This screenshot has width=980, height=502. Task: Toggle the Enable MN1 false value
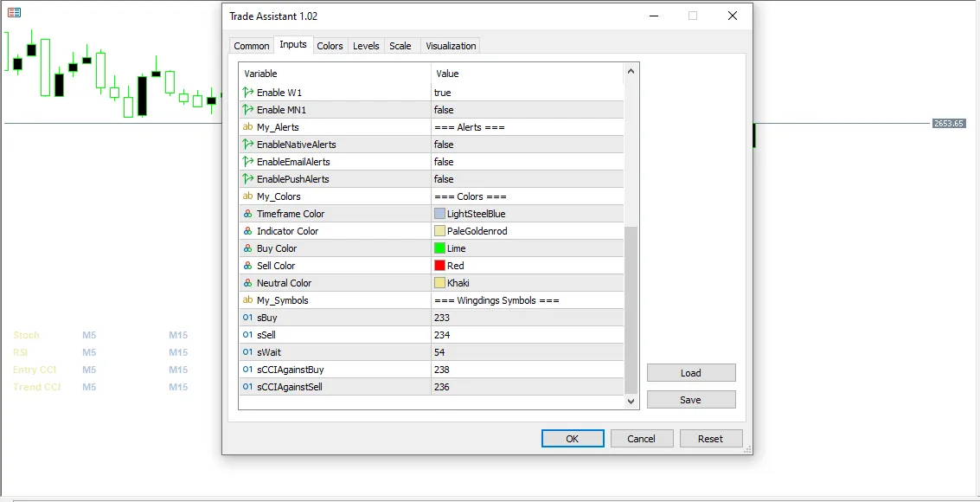coord(527,110)
